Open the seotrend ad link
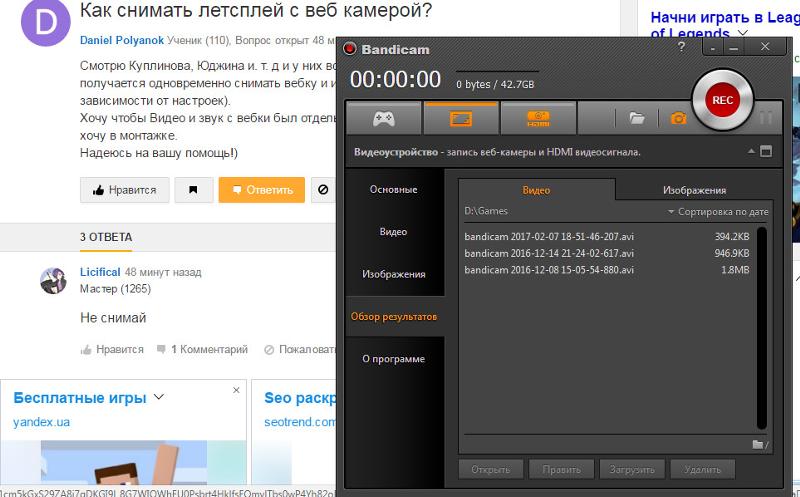This screenshot has width=800, height=497. point(300,422)
